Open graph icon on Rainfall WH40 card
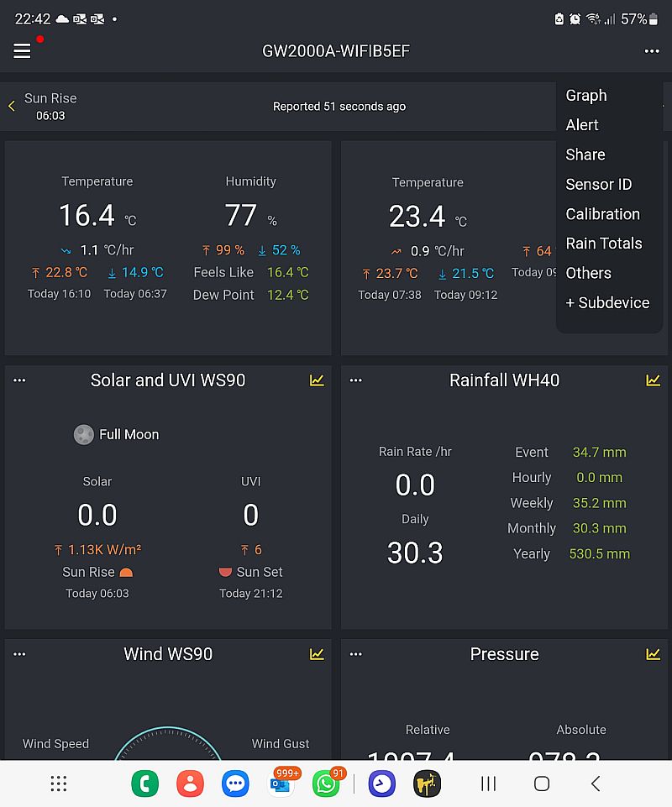The image size is (672, 807). tap(653, 380)
